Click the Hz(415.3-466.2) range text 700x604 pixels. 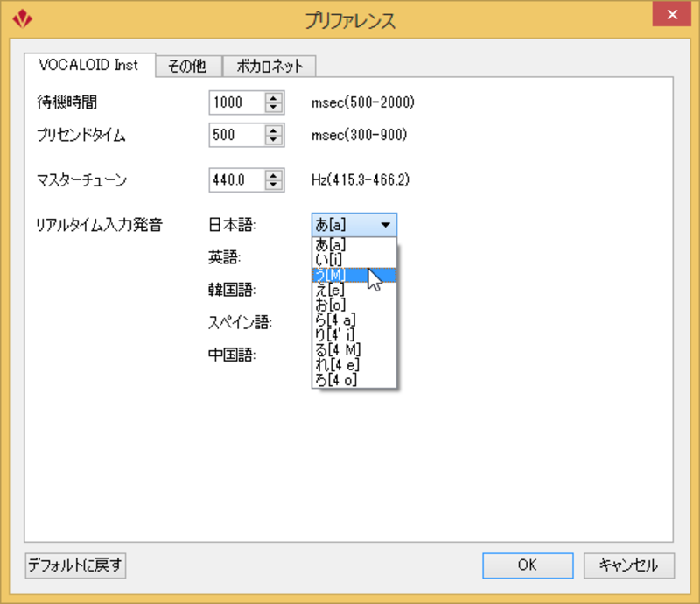[360, 180]
